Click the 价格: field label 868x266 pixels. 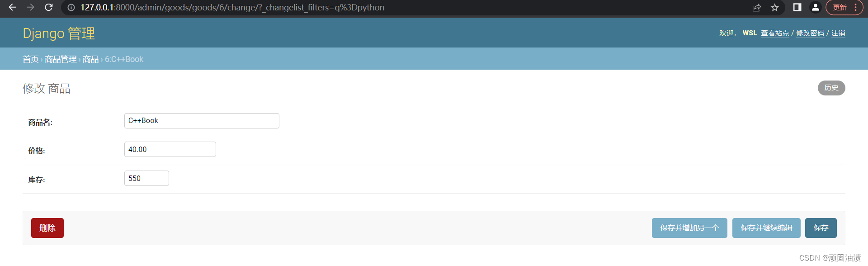coord(37,151)
